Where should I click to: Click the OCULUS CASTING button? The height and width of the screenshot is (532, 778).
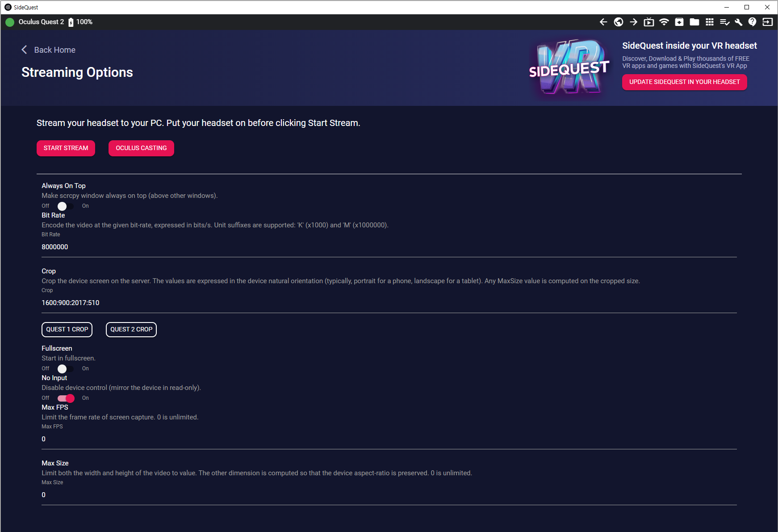[141, 148]
